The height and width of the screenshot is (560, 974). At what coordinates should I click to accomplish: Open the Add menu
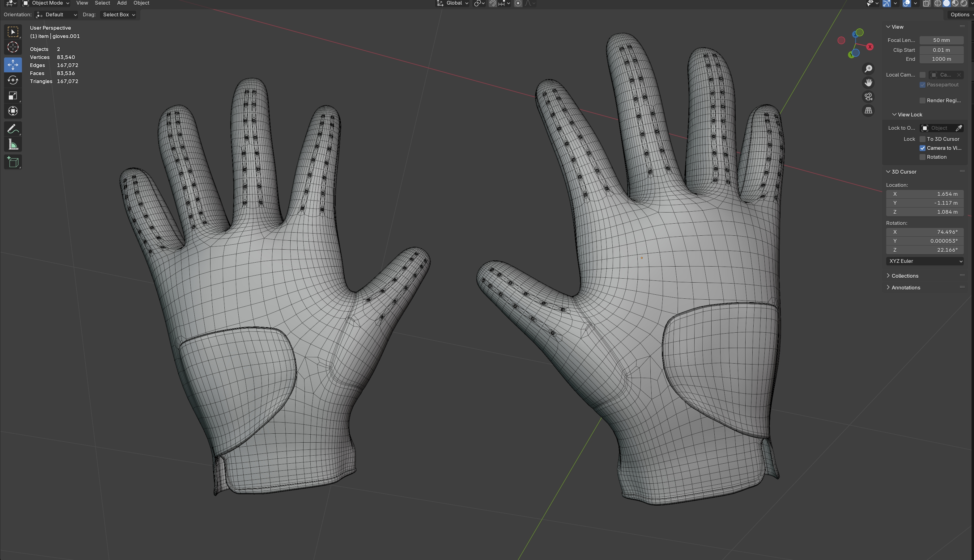coord(121,3)
